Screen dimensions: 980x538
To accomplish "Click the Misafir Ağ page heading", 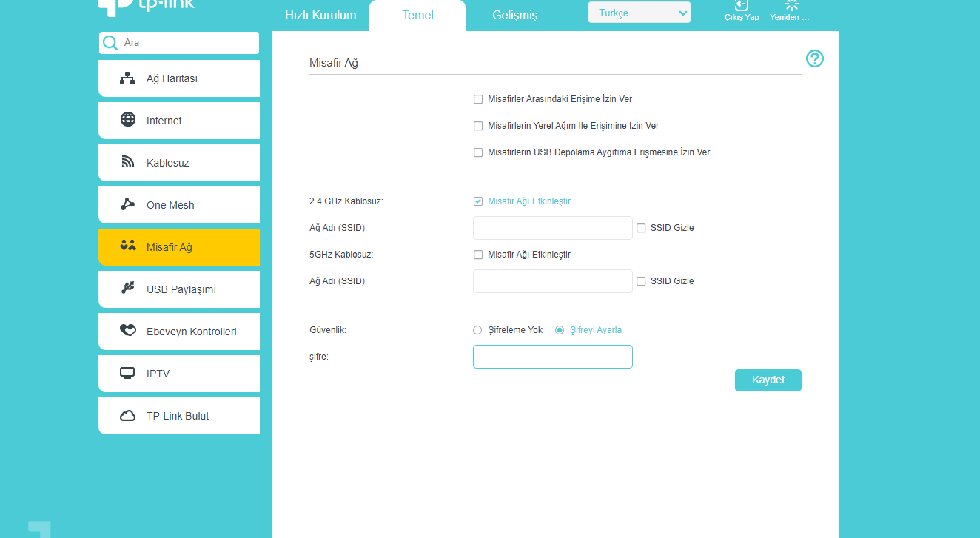I will coord(334,63).
